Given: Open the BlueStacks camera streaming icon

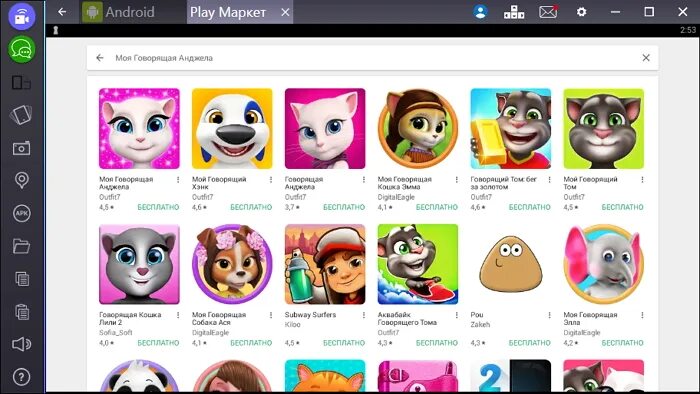Looking at the screenshot, I should pyautogui.click(x=21, y=17).
